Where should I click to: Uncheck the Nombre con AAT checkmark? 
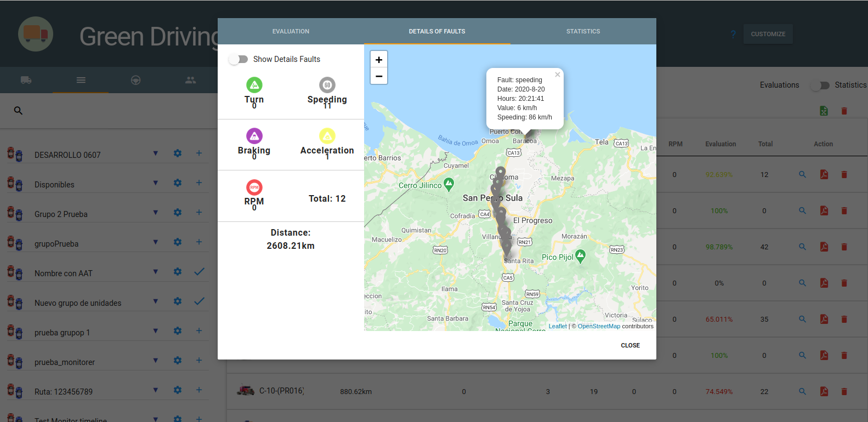[199, 272]
